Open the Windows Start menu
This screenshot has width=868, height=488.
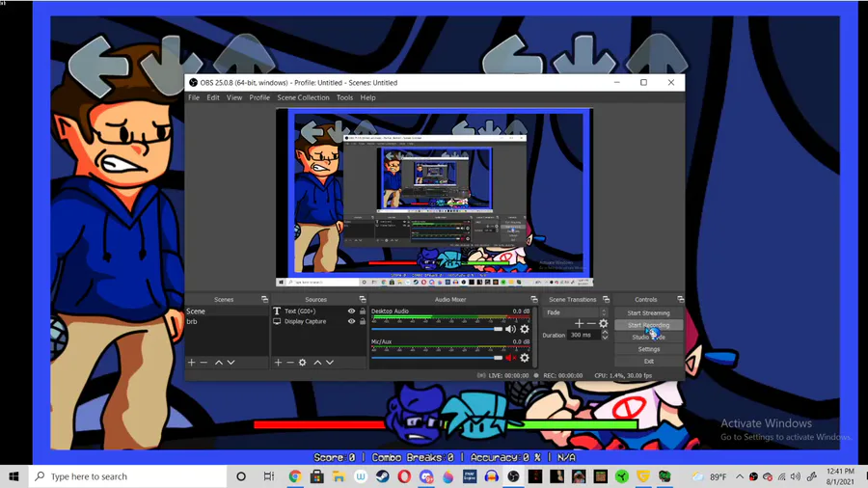pyautogui.click(x=14, y=476)
